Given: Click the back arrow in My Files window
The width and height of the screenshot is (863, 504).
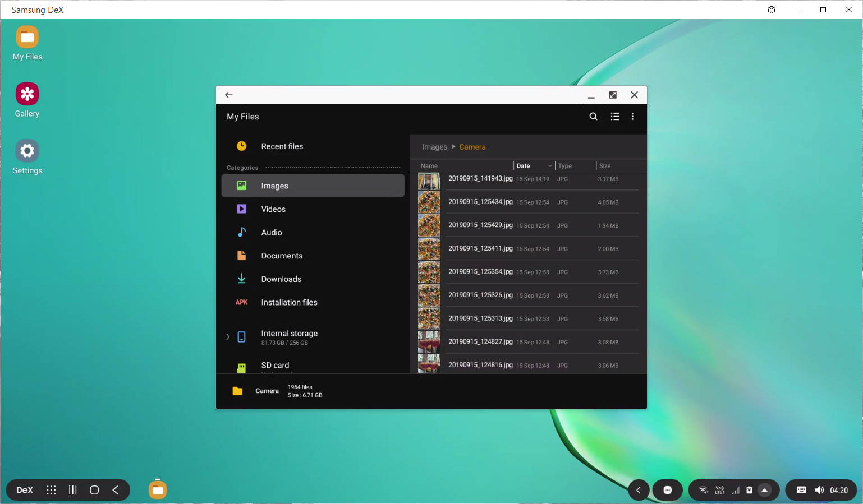Looking at the screenshot, I should tap(228, 95).
